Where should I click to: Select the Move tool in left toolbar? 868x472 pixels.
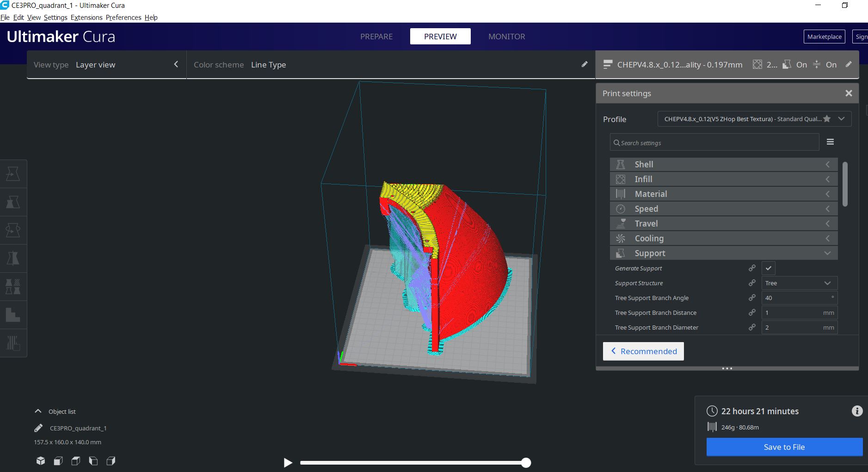[x=12, y=174]
